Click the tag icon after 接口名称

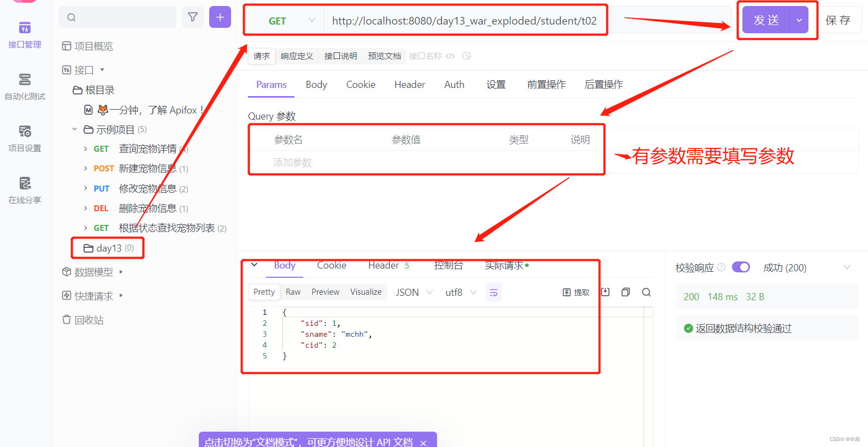tap(467, 56)
